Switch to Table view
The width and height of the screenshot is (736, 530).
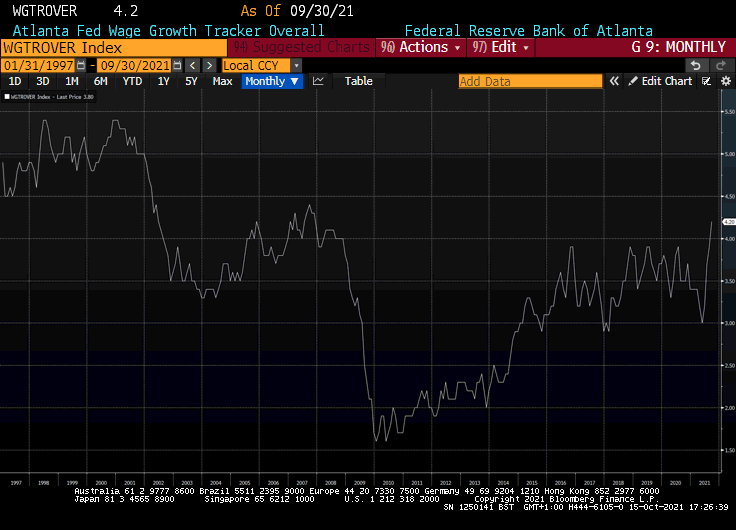click(x=358, y=81)
